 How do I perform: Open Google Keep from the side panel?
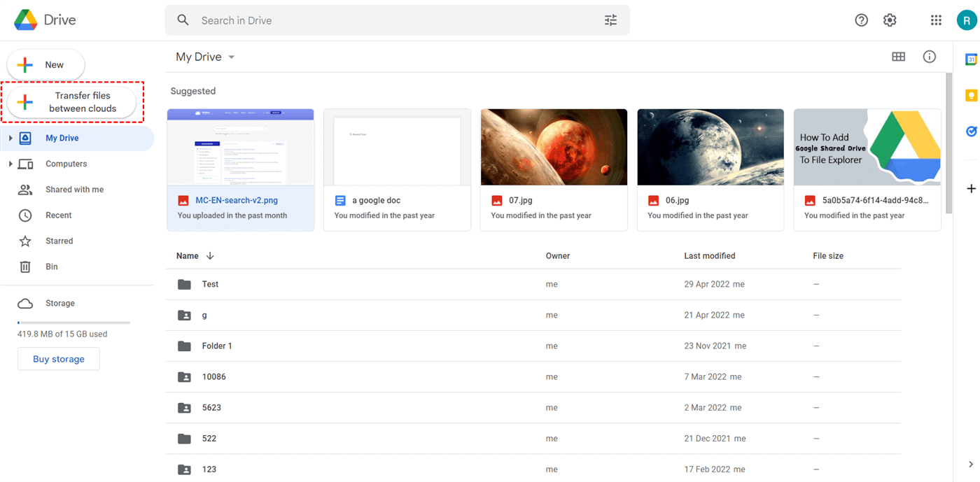(x=972, y=95)
